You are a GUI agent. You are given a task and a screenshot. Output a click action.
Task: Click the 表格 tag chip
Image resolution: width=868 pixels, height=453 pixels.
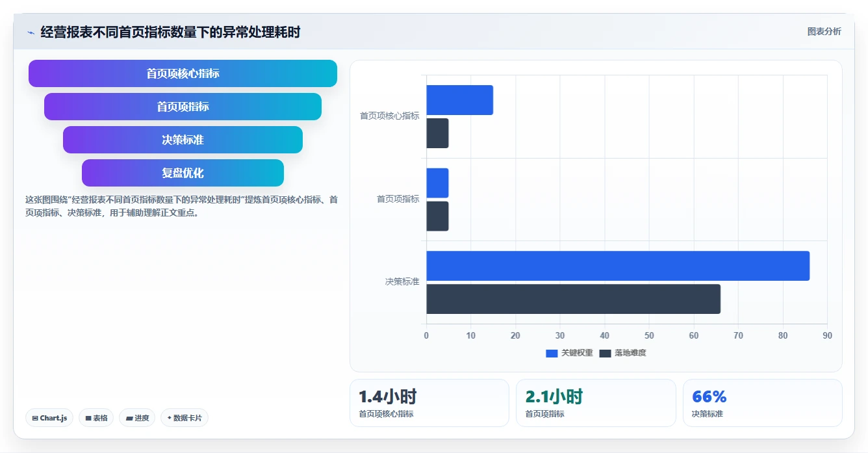click(96, 418)
